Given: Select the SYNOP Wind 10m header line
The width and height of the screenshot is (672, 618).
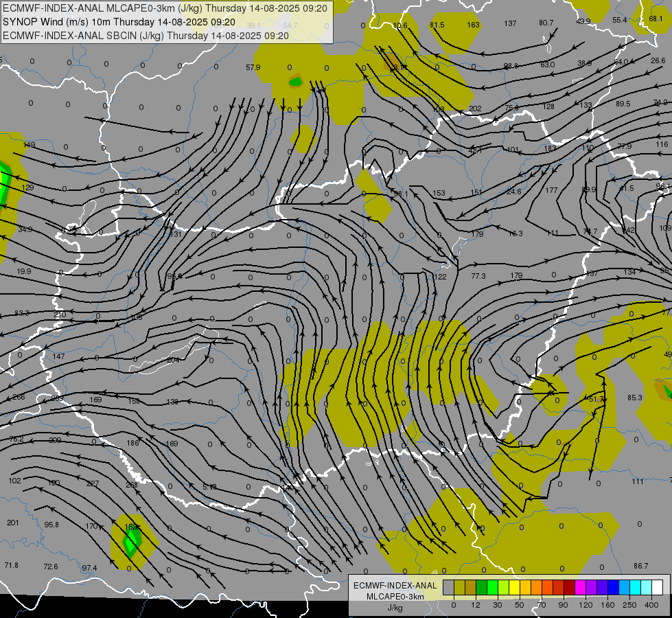Looking at the screenshot, I should coord(119,22).
